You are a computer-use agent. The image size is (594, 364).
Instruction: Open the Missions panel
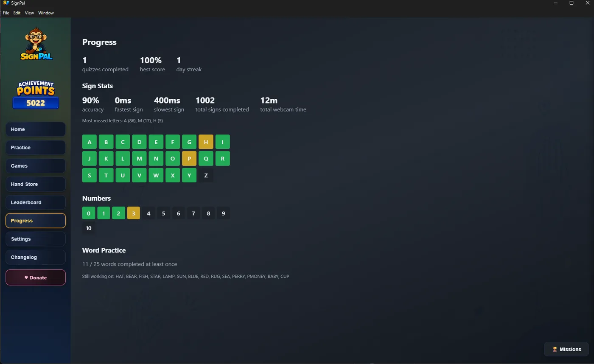click(566, 349)
